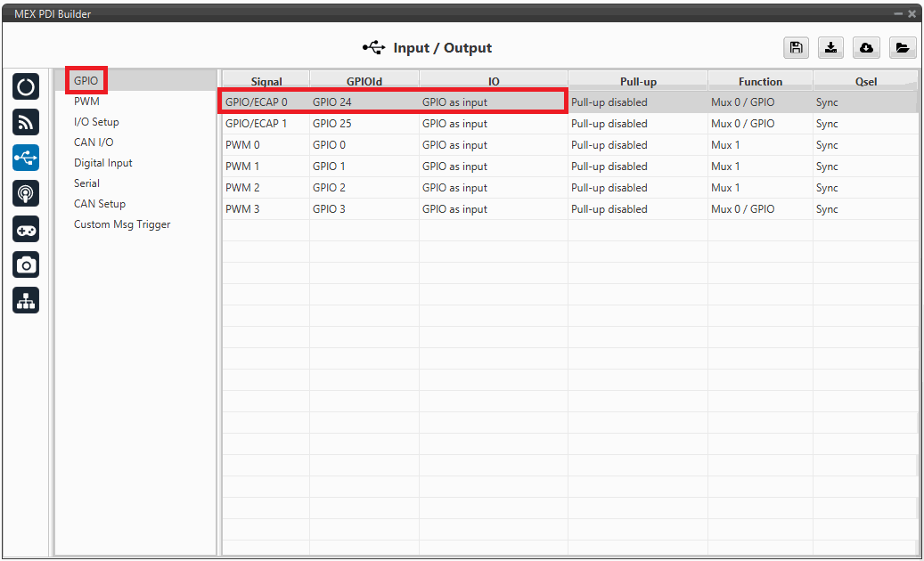The height and width of the screenshot is (561, 924).
Task: Open Function dropdown for PWM 3 row
Action: [759, 209]
